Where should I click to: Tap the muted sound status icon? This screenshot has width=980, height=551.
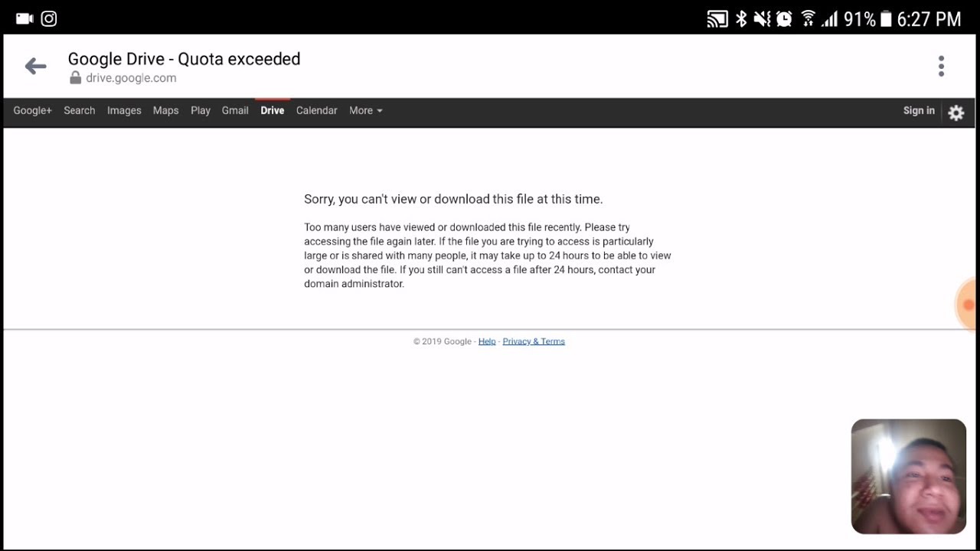(762, 19)
